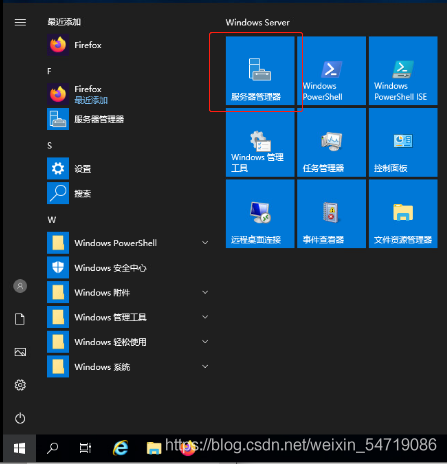447x464 pixels.
Task: Open the Control Panel tile (控制面板)
Action: (403, 142)
